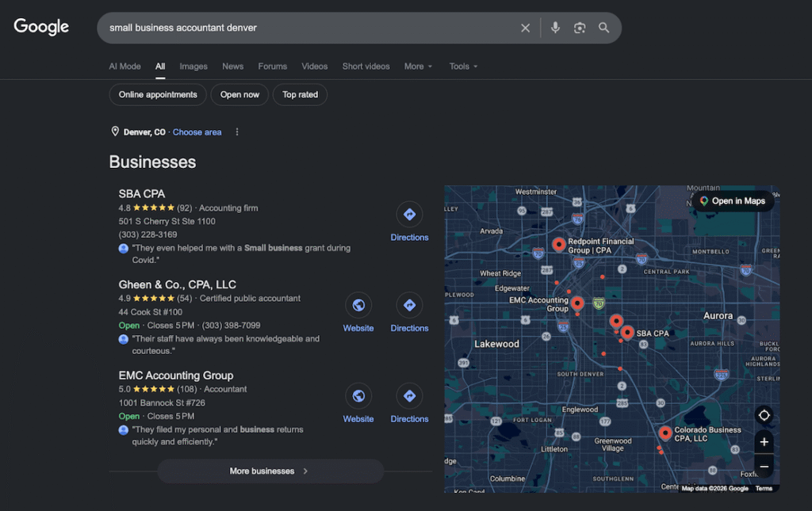
Task: Zoom out on the map
Action: 764,467
